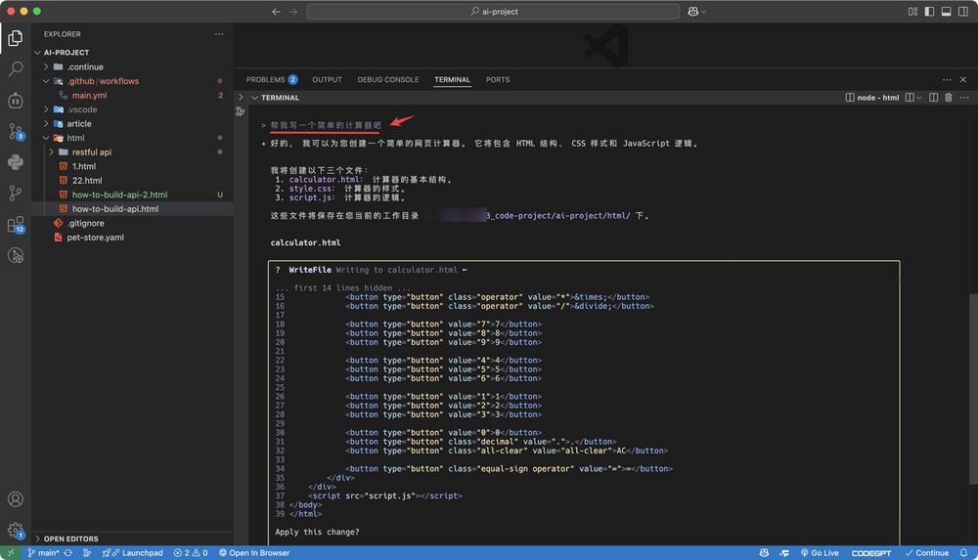Viewport: 978px width, 560px height.
Task: Toggle secondary sidebar layout button
Action: coord(963,11)
